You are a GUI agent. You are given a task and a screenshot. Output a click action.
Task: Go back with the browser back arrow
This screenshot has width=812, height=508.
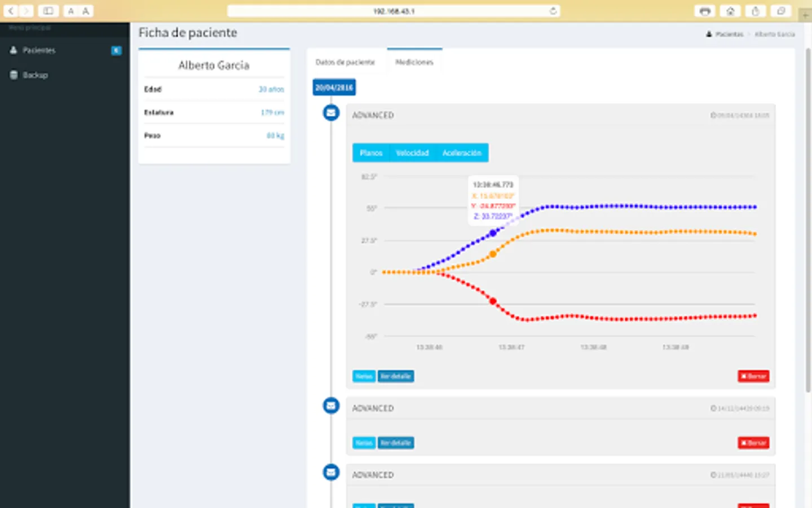pyautogui.click(x=11, y=11)
